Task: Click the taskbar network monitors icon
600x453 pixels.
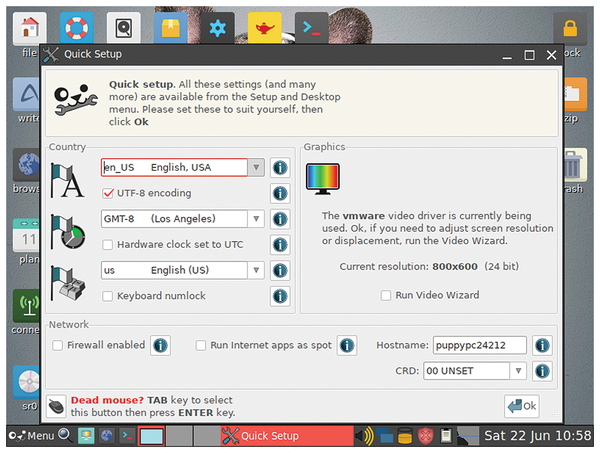Action: [384, 436]
